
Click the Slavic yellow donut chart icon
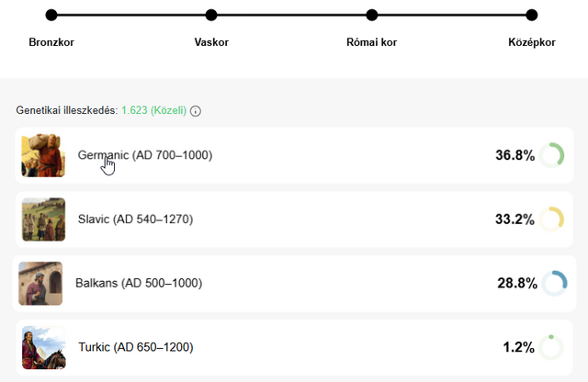pos(551,219)
